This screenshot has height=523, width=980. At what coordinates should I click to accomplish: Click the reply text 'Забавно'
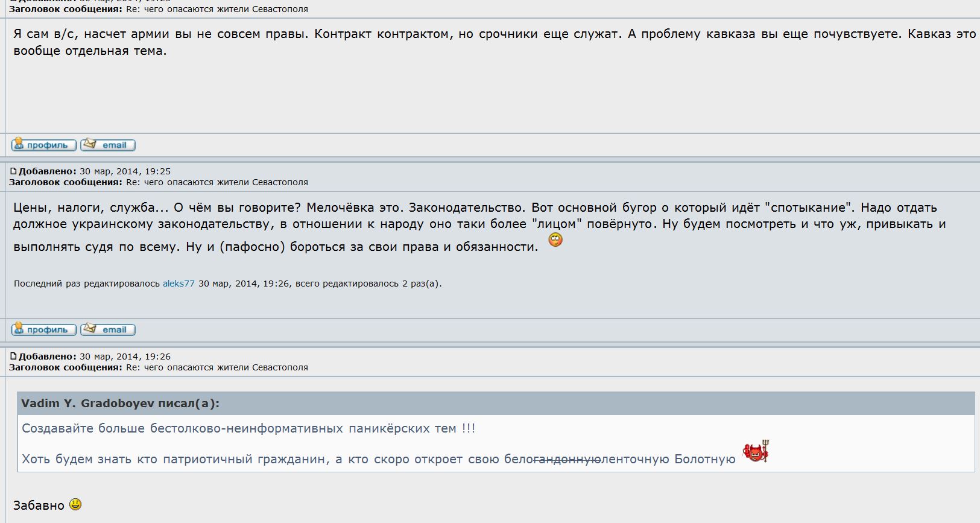[39, 506]
